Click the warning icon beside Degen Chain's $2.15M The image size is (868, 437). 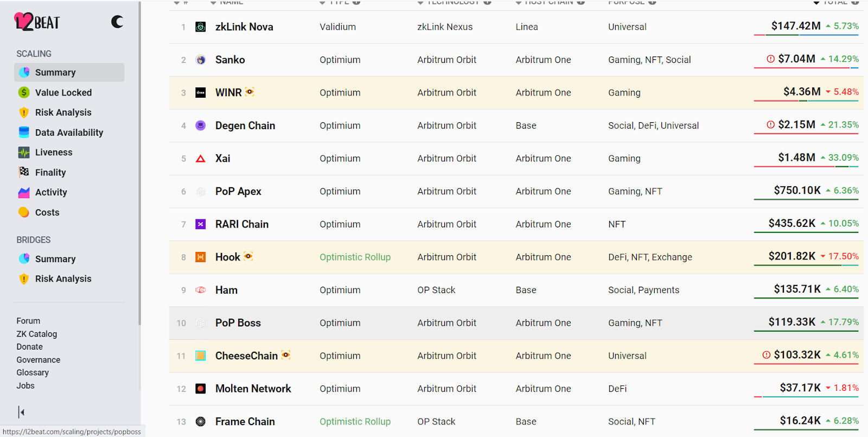(770, 125)
